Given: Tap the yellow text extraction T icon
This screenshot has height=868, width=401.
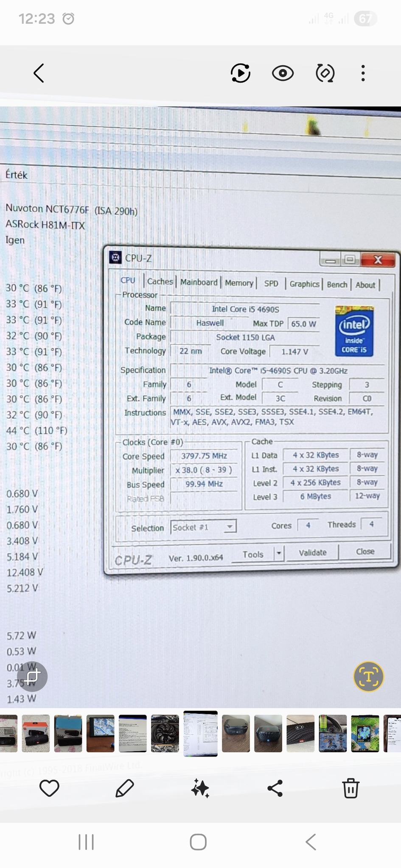Looking at the screenshot, I should click(368, 676).
